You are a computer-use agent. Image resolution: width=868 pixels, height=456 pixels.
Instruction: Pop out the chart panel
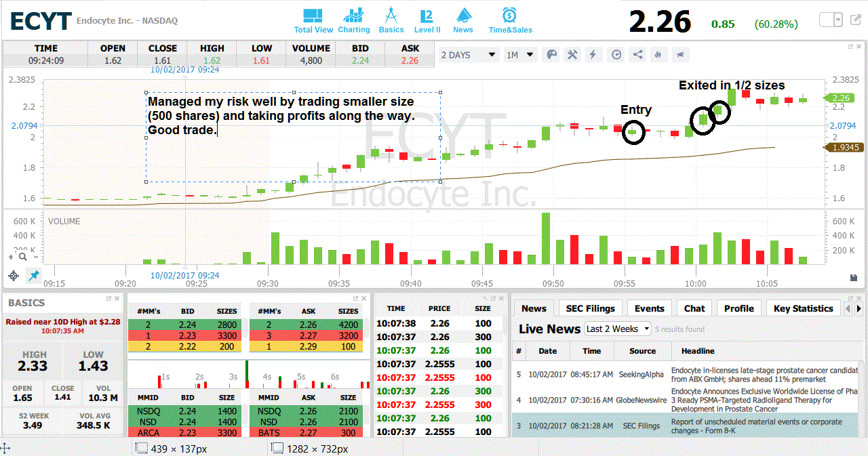[850, 46]
